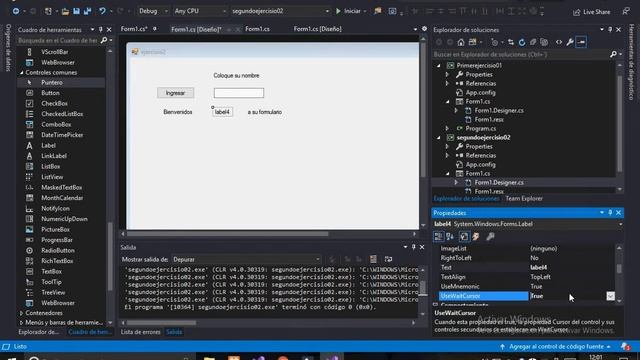The width and height of the screenshot is (640, 360).
Task: Click Show All Files icon in solution explorer
Action: click(x=544, y=42)
